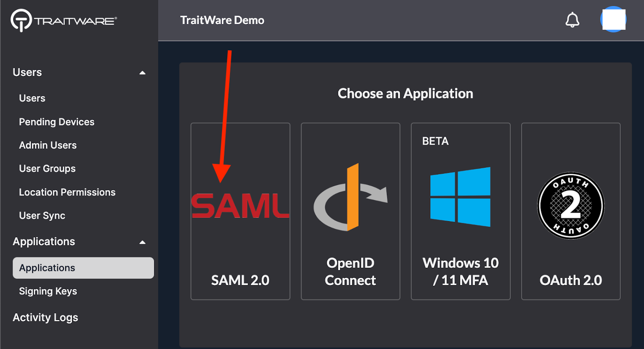644x349 pixels.
Task: Click the BETA tag on Windows card
Action: (435, 141)
